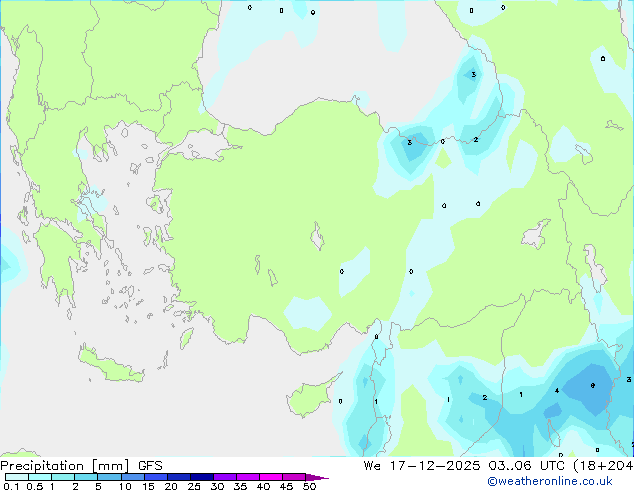This screenshot has height=490, width=634.
Task: Click the 35–40 mm legend color box
Action: click(x=247, y=477)
